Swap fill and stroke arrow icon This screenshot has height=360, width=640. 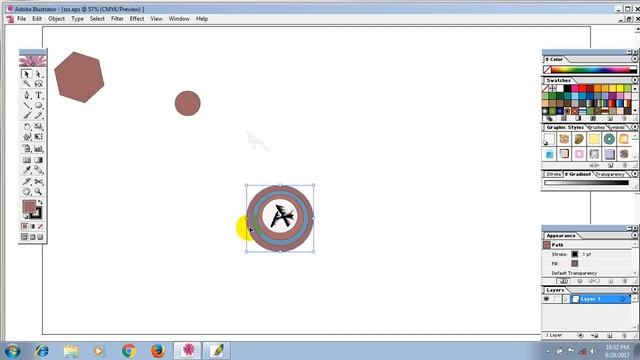click(40, 202)
